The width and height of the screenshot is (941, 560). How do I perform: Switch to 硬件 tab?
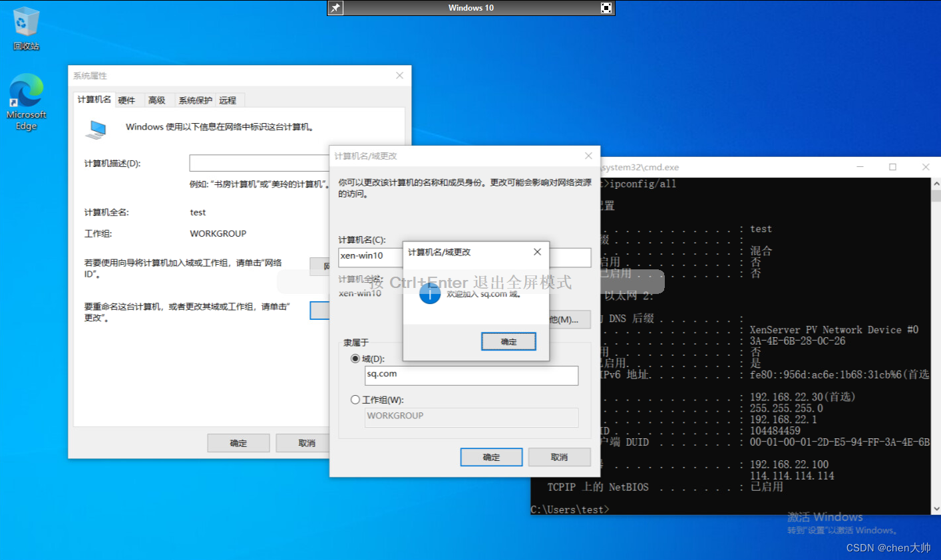(x=127, y=100)
